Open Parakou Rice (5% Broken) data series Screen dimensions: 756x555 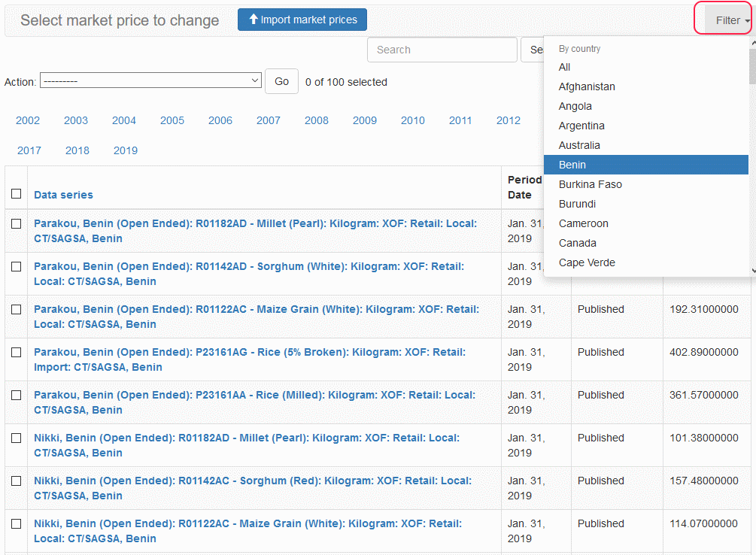pos(249,359)
